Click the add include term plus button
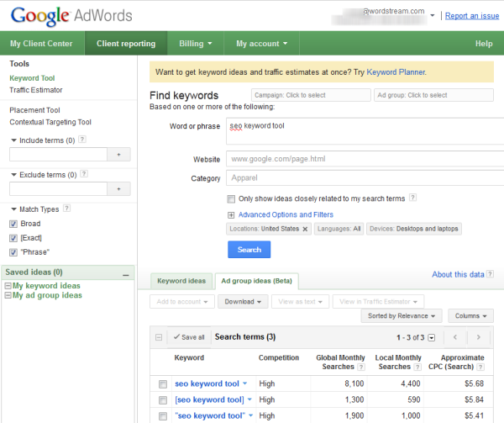Image resolution: width=504 pixels, height=423 pixels. click(x=118, y=155)
